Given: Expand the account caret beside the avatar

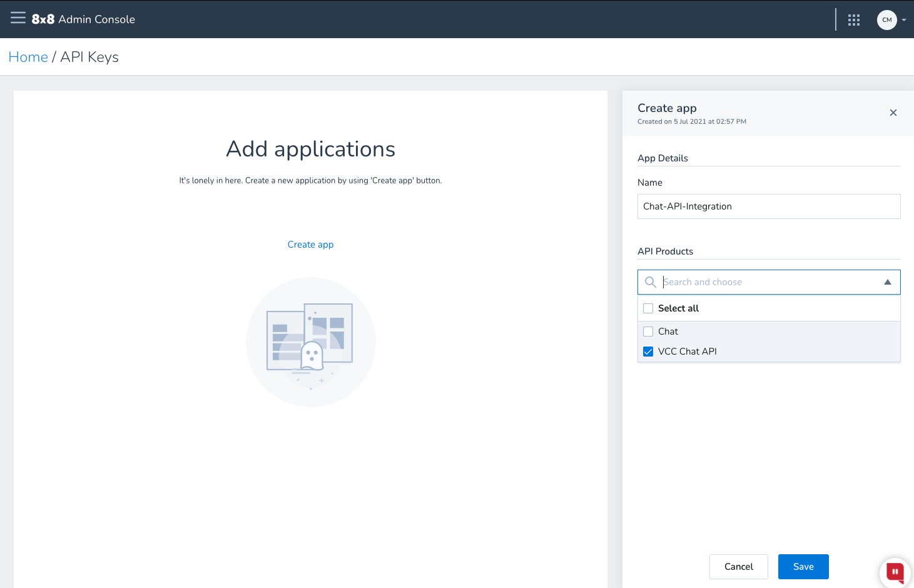Looking at the screenshot, I should pos(904,20).
